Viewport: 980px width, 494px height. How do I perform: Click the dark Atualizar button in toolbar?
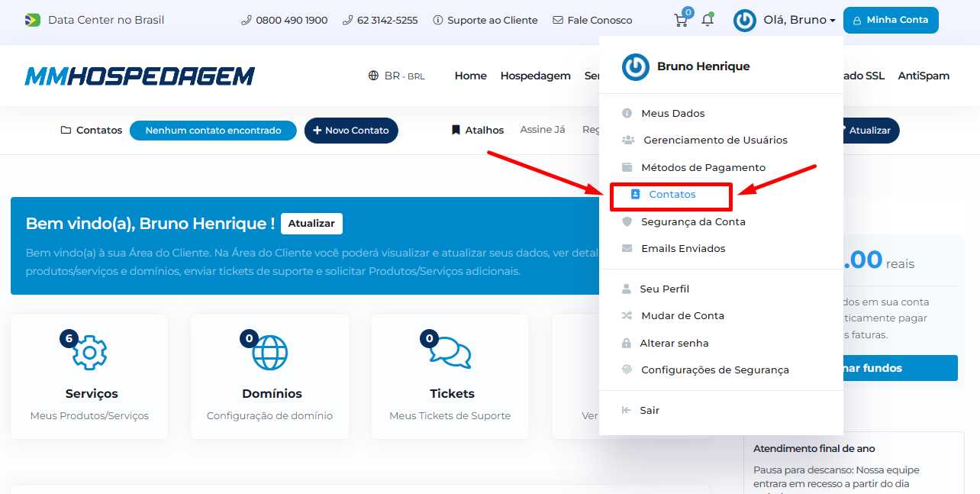(x=870, y=131)
